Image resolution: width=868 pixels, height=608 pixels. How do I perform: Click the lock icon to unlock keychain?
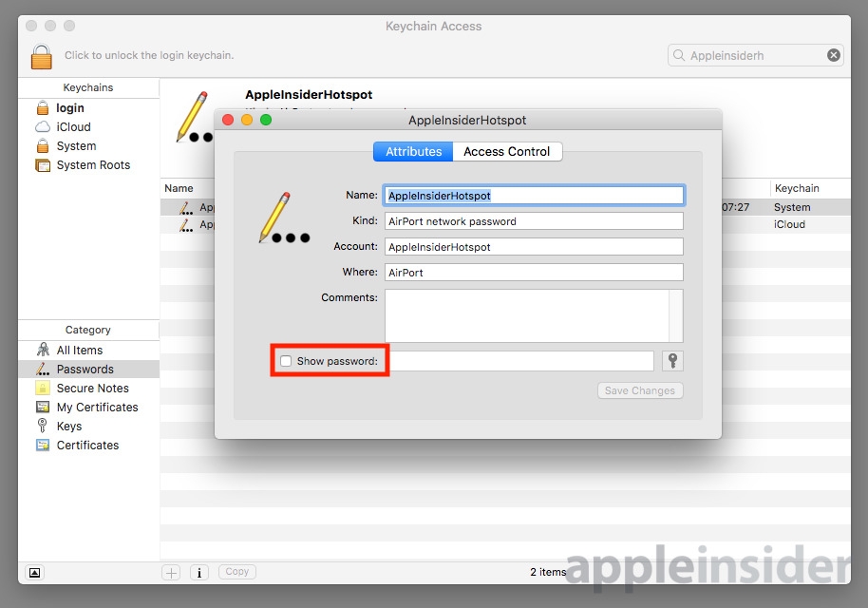point(41,56)
